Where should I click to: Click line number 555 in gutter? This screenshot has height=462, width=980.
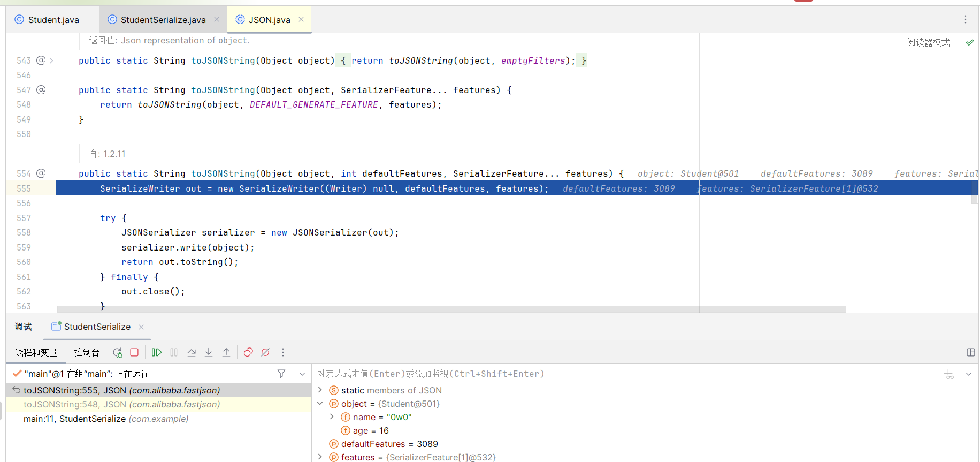(24, 188)
